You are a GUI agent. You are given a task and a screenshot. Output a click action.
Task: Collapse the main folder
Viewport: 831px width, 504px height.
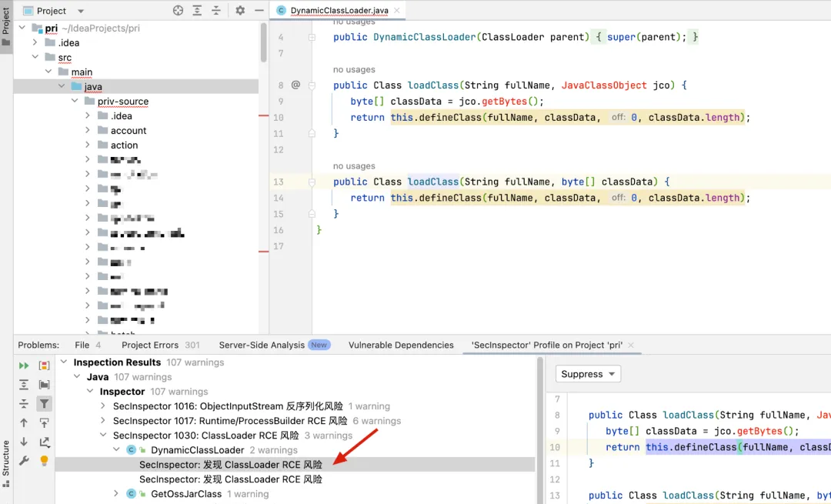[48, 72]
